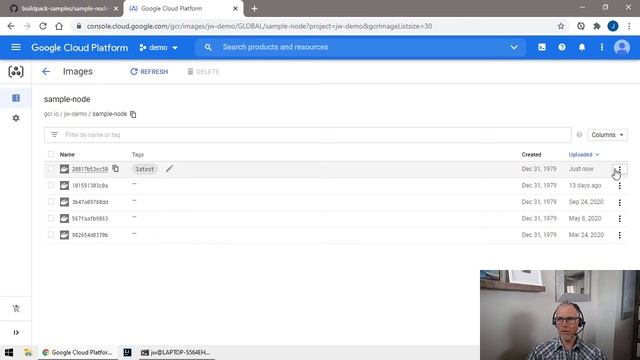Image resolution: width=640 pixels, height=360 pixels.
Task: Open registry Settings gear in sidebar
Action: 16,118
